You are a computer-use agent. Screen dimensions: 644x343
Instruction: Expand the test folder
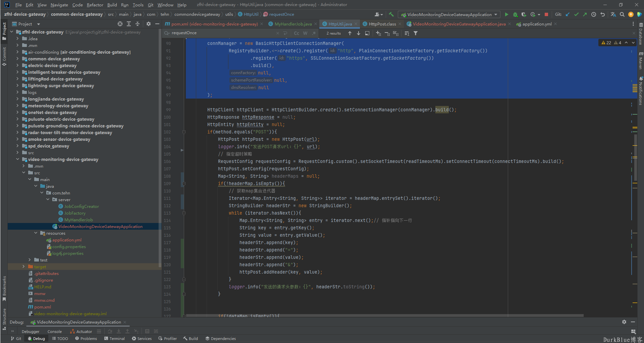30,260
